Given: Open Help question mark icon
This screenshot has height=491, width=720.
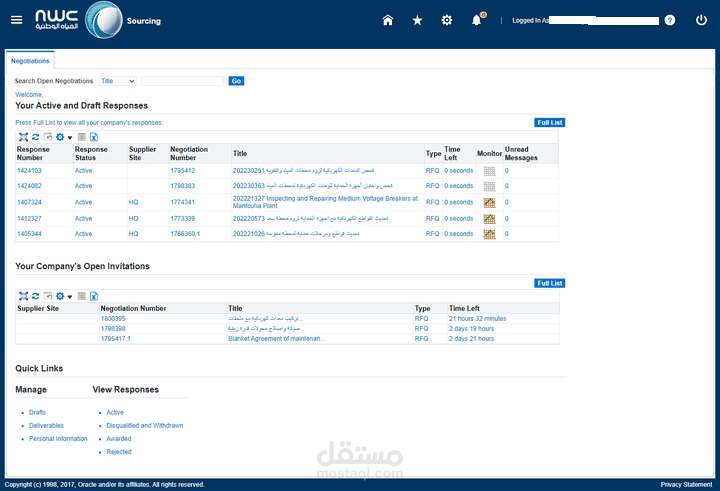Looking at the screenshot, I should tap(670, 20).
